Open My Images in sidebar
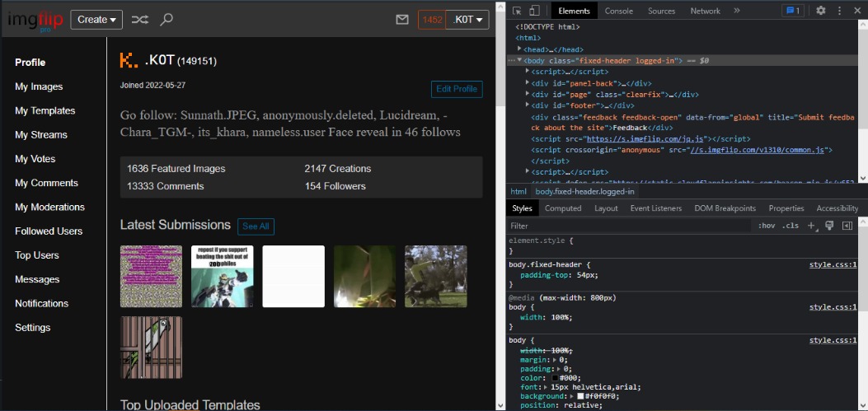 pos(39,86)
